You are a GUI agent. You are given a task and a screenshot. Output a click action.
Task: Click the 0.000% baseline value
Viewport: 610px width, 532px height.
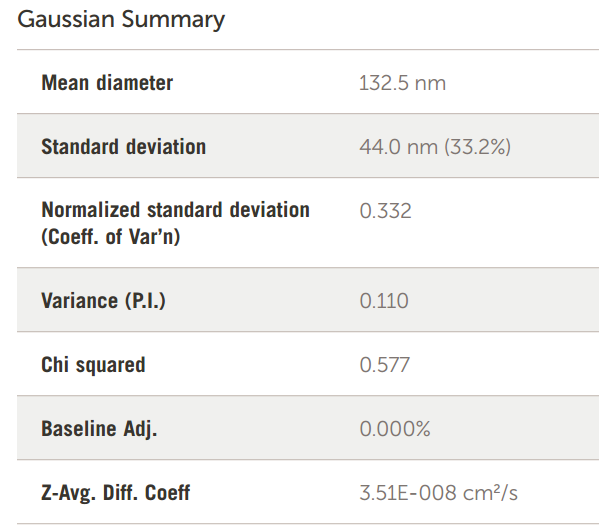395,429
